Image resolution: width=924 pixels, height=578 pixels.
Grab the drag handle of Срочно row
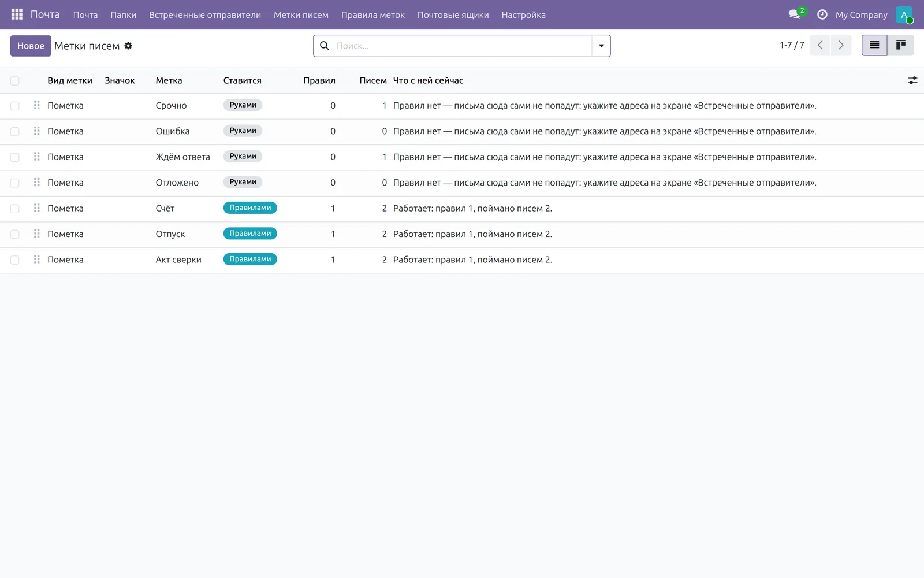pos(37,105)
